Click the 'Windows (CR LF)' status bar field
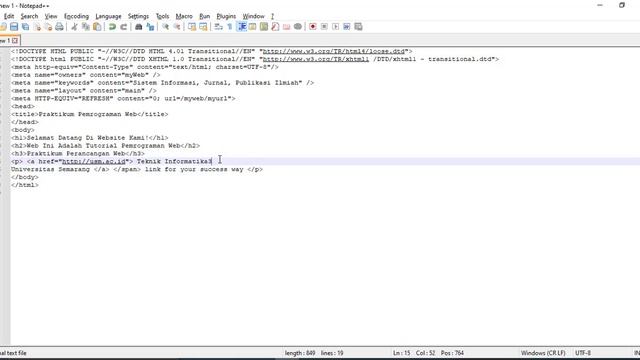Viewport: 640px width, 360px height. tap(543, 353)
